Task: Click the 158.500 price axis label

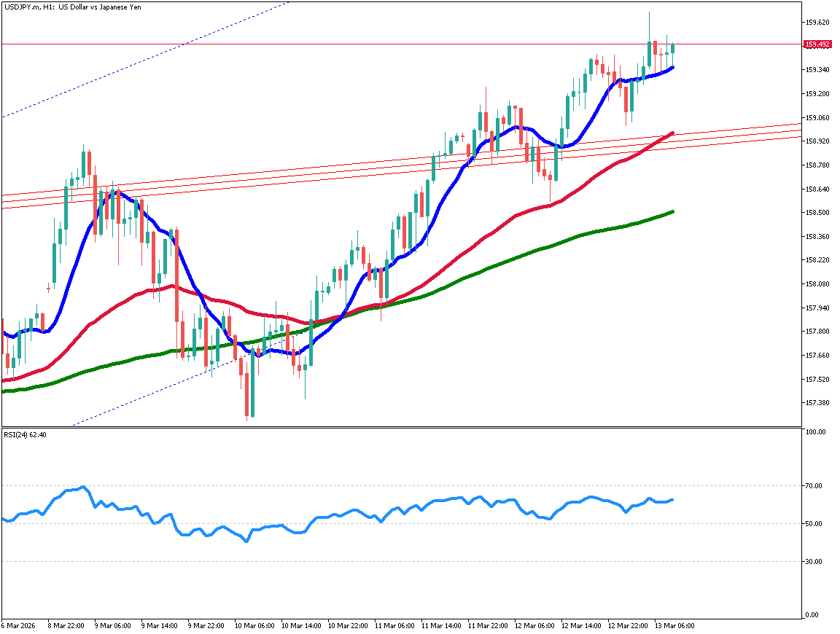Action: pyautogui.click(x=817, y=213)
